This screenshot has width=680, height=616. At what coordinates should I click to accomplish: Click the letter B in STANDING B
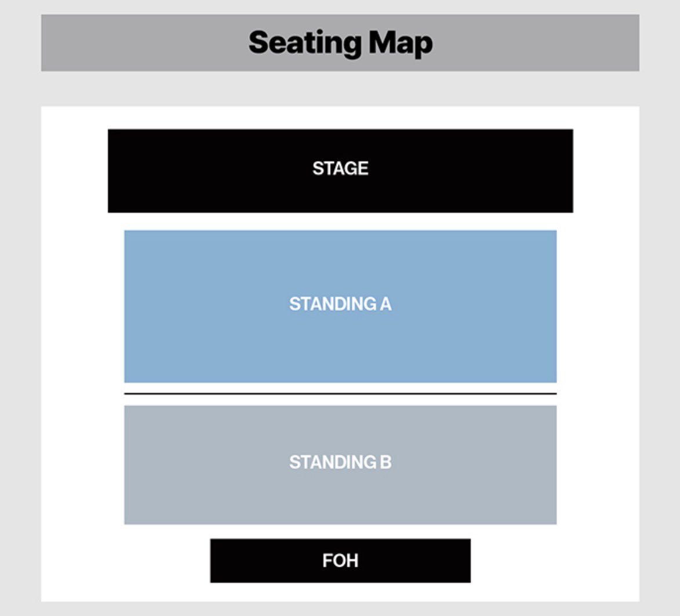coord(386,462)
